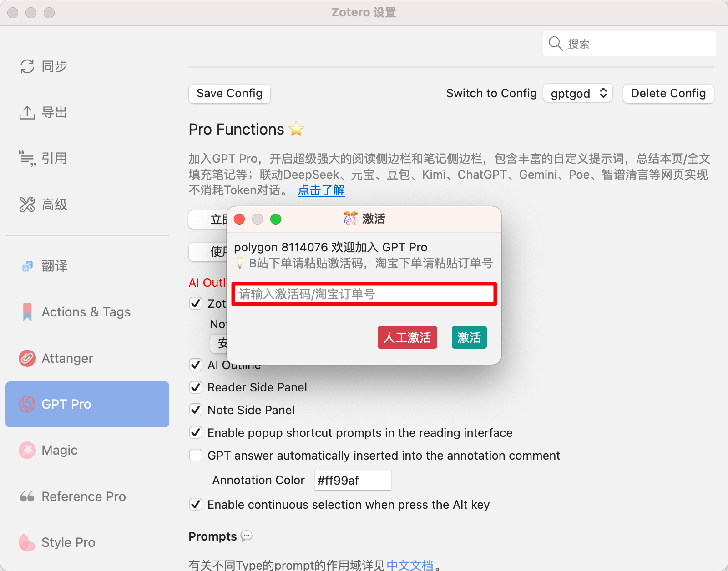This screenshot has height=571, width=728.
Task: Disable continuous selection with Alt key
Action: [x=196, y=505]
